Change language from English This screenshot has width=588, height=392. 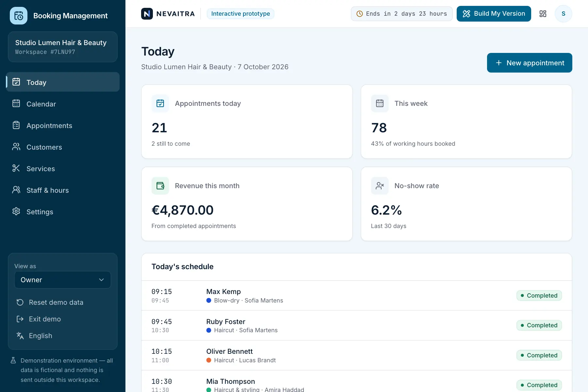pos(63,336)
